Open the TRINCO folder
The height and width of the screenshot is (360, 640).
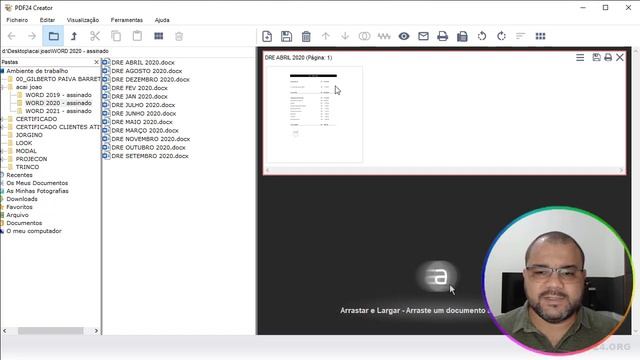(27, 167)
